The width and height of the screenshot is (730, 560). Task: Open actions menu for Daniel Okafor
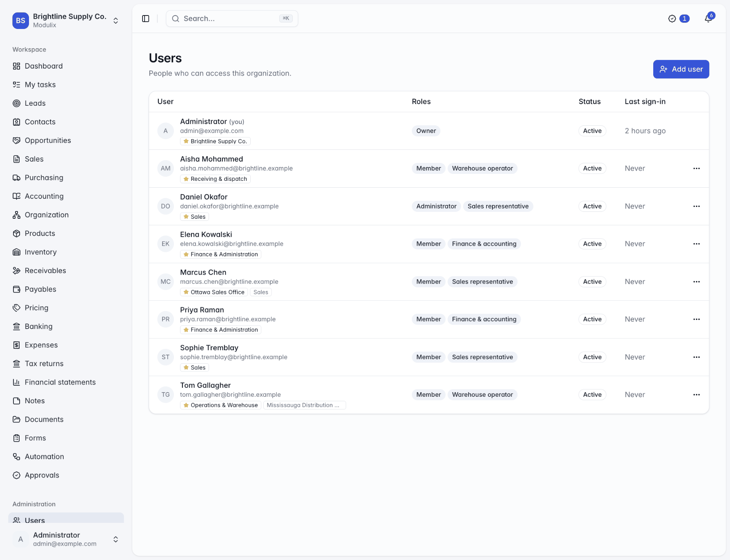point(697,206)
